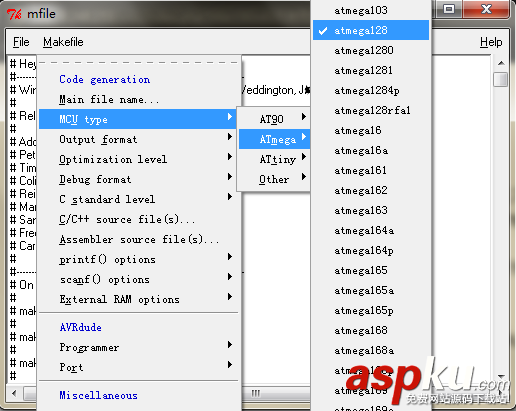Expand the Output format submenu
Screen dimensions: 516x411
click(x=139, y=139)
